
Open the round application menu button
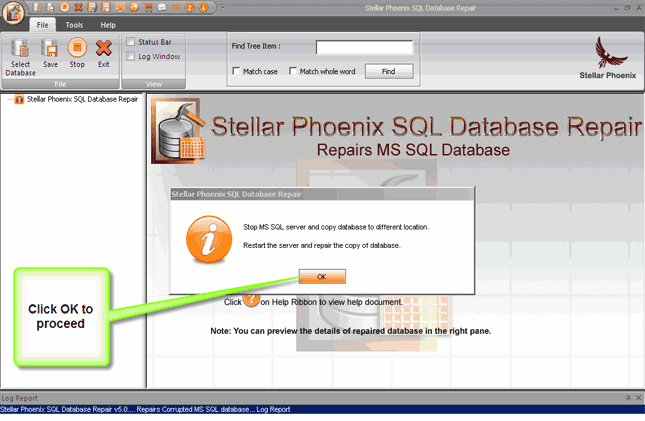13,12
